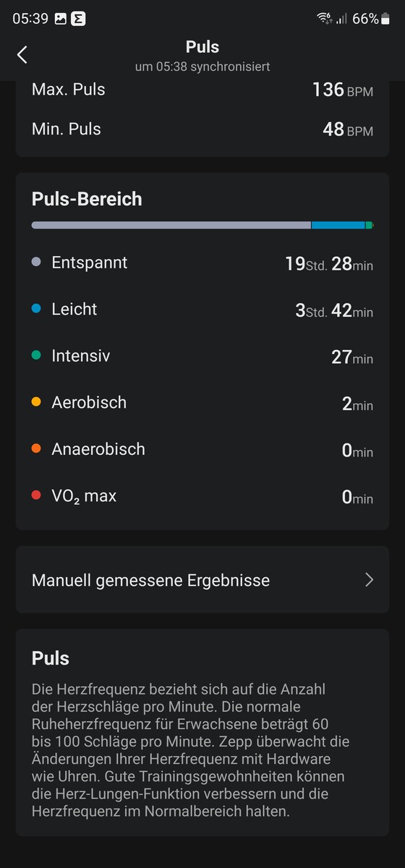This screenshot has width=405, height=868.
Task: Tap the cellular signal bars icon
Action: tap(341, 19)
